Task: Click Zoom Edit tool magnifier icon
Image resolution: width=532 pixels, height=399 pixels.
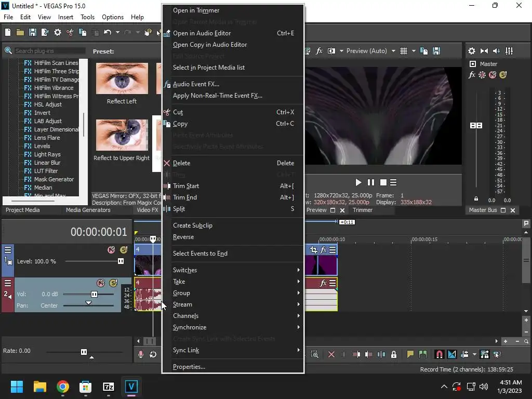Action: pyautogui.click(x=315, y=354)
